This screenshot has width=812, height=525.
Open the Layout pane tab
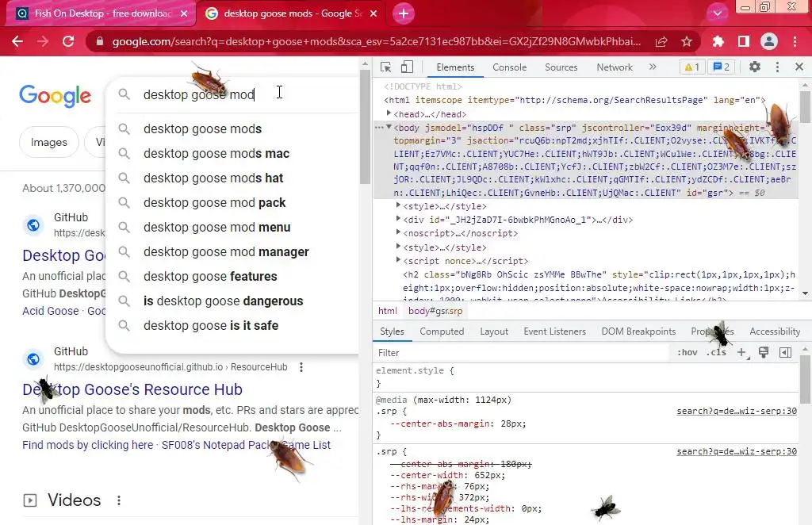tap(494, 331)
